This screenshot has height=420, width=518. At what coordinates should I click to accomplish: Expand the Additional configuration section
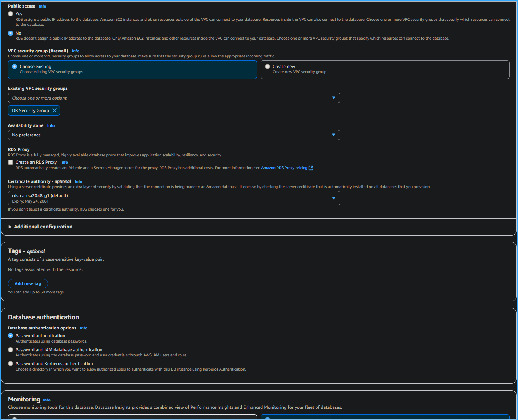pos(43,227)
